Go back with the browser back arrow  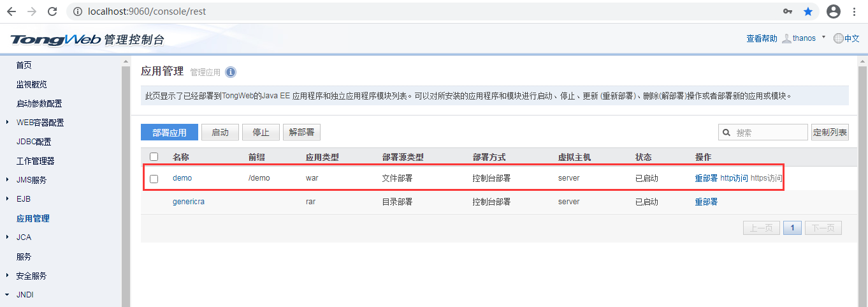[11, 11]
